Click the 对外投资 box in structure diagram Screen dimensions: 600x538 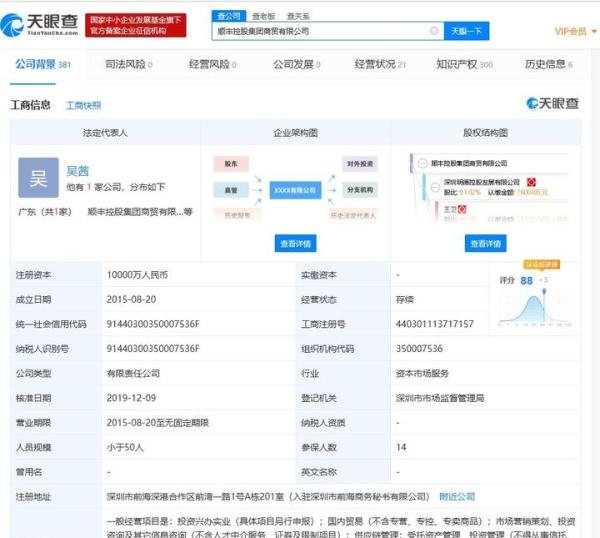pos(360,164)
